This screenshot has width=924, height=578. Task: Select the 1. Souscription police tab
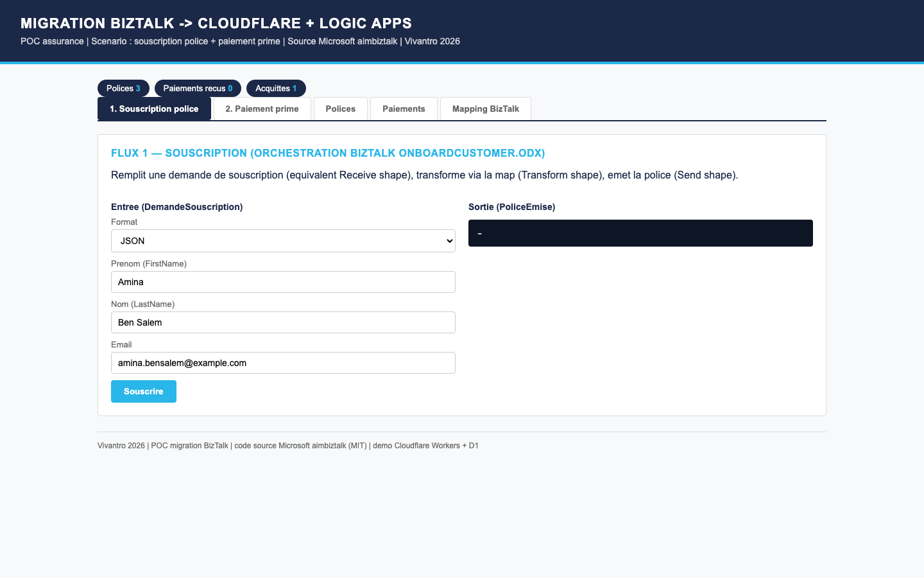coord(154,109)
